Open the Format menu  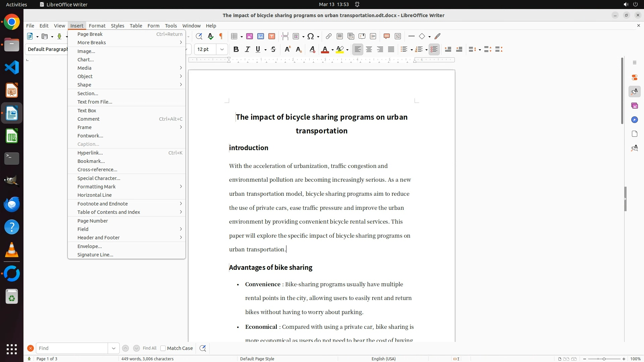click(97, 26)
